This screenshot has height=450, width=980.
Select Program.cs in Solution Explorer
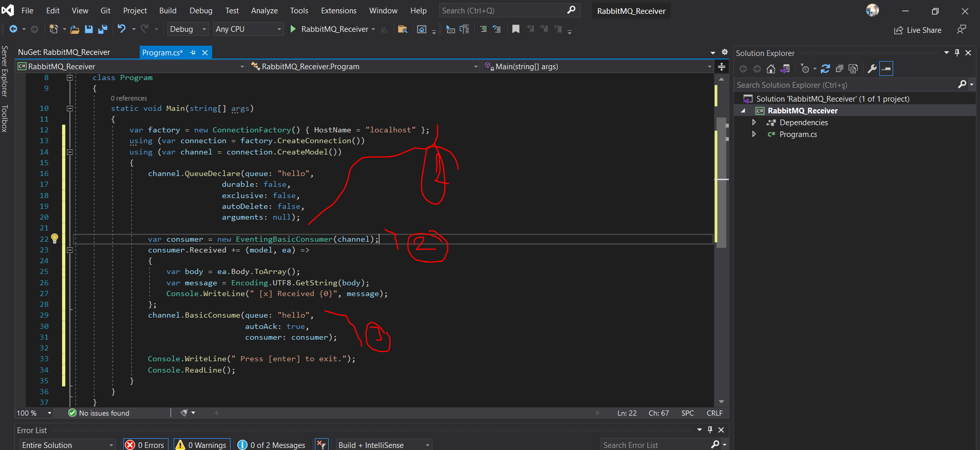click(798, 134)
